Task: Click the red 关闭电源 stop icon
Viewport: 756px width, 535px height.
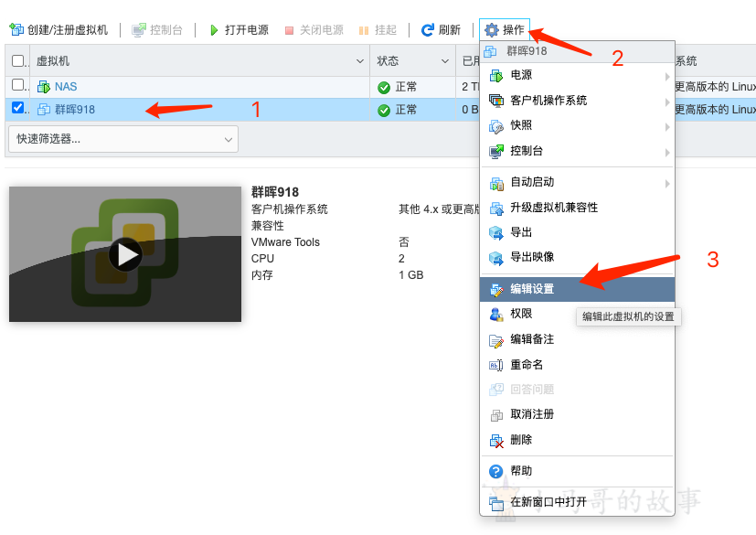Action: (289, 30)
